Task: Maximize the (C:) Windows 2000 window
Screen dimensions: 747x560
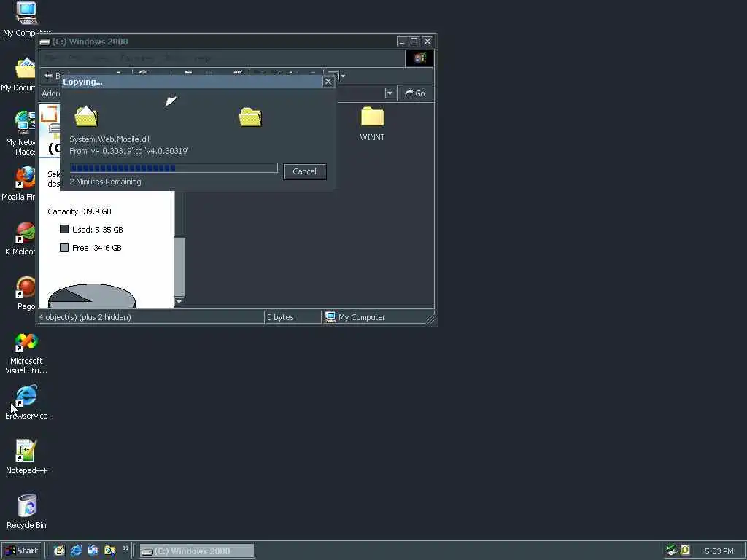Action: point(414,42)
